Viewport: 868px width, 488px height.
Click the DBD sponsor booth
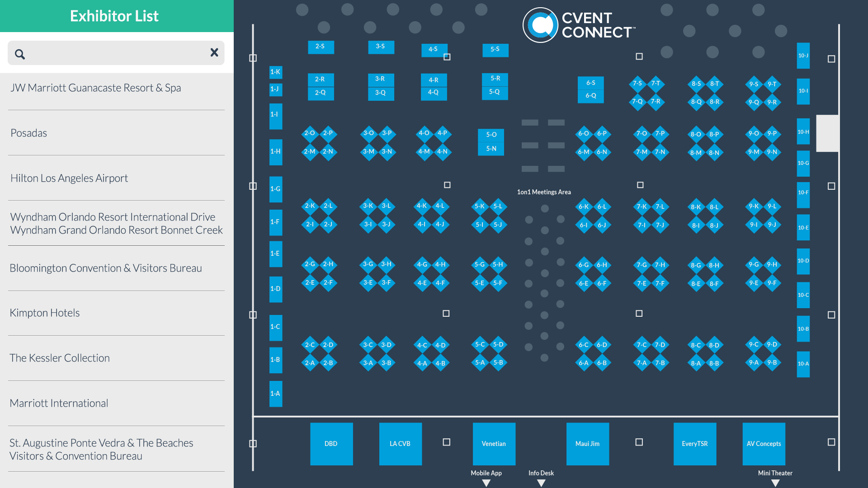coord(331,444)
